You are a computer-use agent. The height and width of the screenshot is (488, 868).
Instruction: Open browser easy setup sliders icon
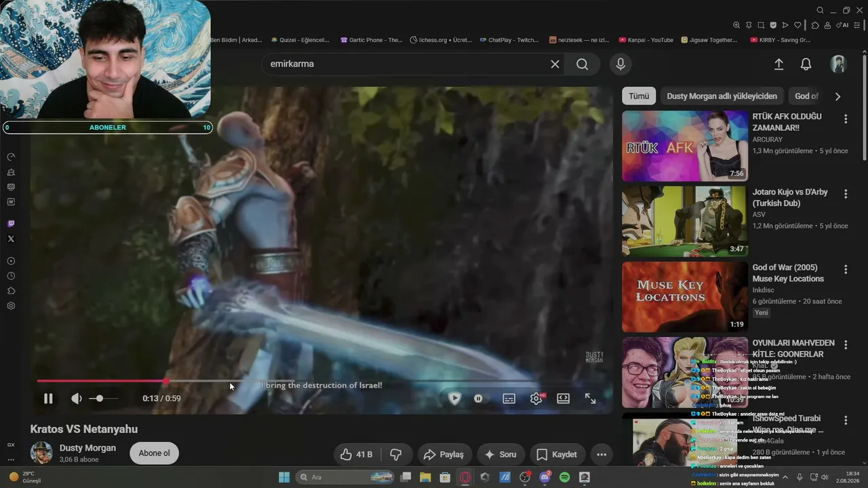coord(858,25)
